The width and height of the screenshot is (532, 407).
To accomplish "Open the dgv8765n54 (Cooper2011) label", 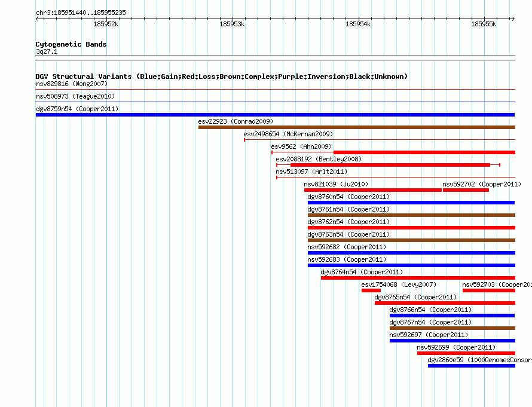I will [415, 297].
